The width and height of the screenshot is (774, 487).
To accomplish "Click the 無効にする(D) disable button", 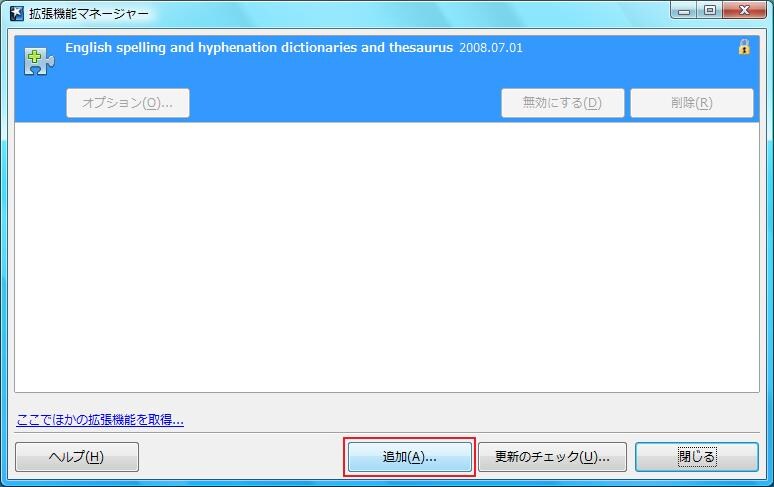I will [x=563, y=103].
